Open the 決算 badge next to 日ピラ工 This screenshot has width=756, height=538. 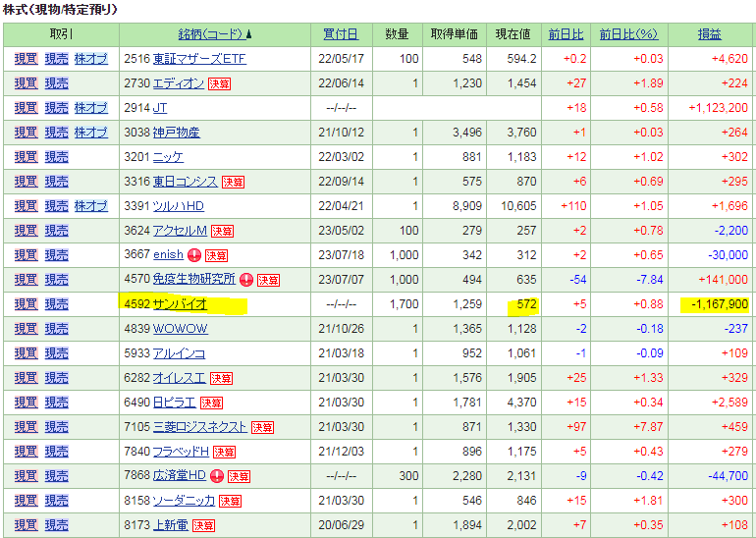211,403
